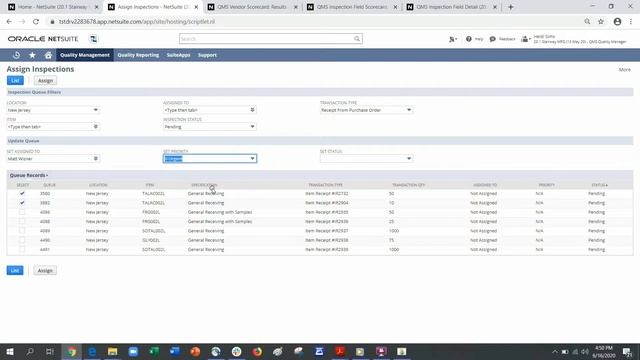Open Microsoft Edge from the taskbar
640x360 pixels.
[92, 351]
